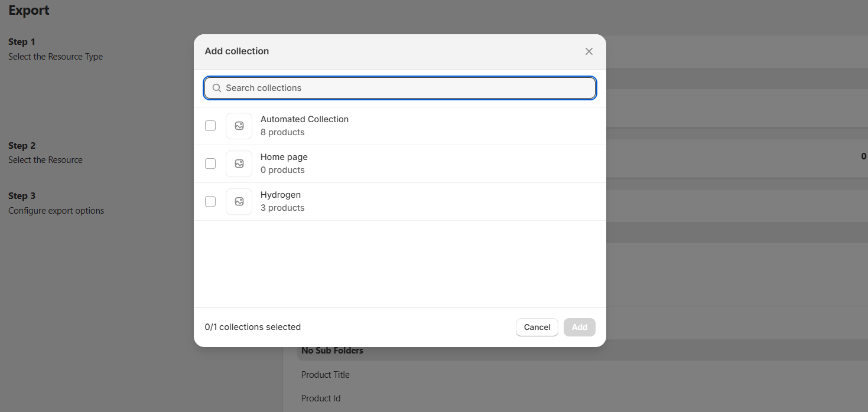Image resolution: width=868 pixels, height=412 pixels.
Task: Click the Product Title row
Action: point(325,374)
